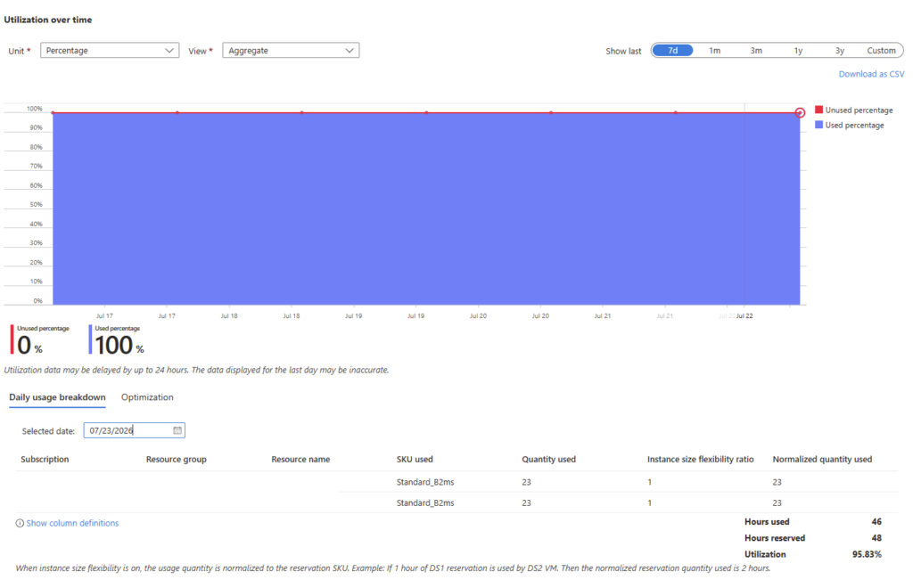Image resolution: width=913 pixels, height=588 pixels.
Task: Click the info icon beside Show column definitions
Action: point(20,524)
